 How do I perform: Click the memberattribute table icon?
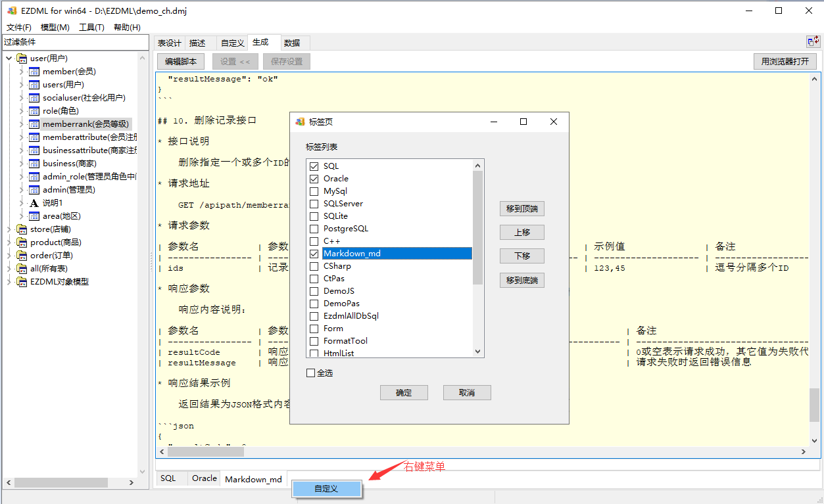pyautogui.click(x=34, y=137)
